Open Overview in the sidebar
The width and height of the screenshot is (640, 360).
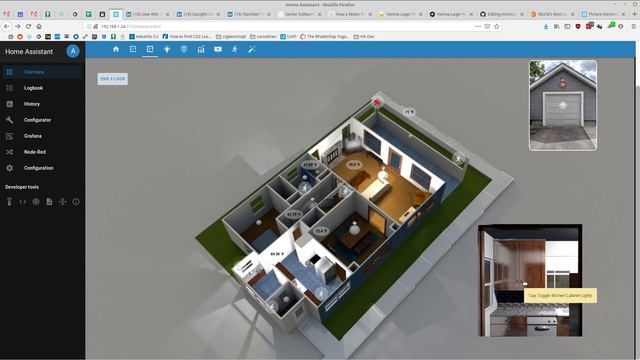point(42,72)
